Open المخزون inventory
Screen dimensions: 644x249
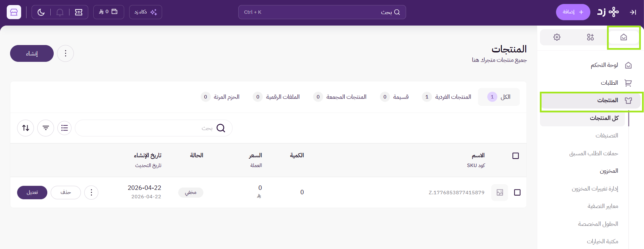[609, 171]
